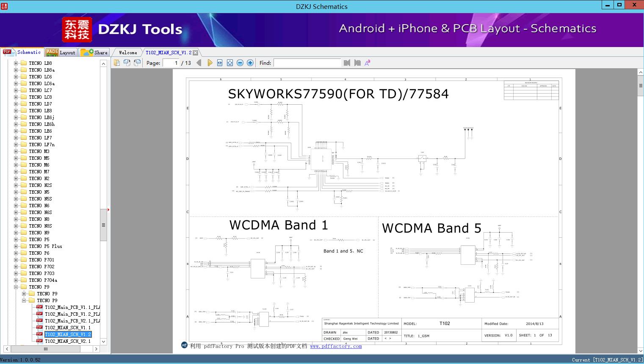Image resolution: width=644 pixels, height=364 pixels.
Task: Close the T102_MIAN_SCH_V1.2 tab
Action: 196,53
